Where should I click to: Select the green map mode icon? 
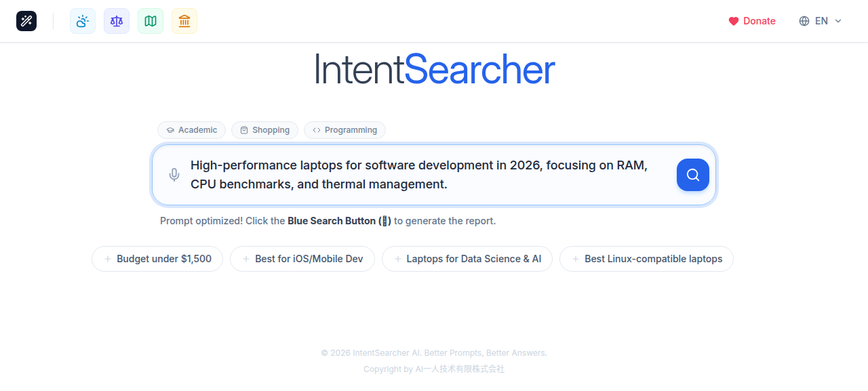[x=150, y=21]
